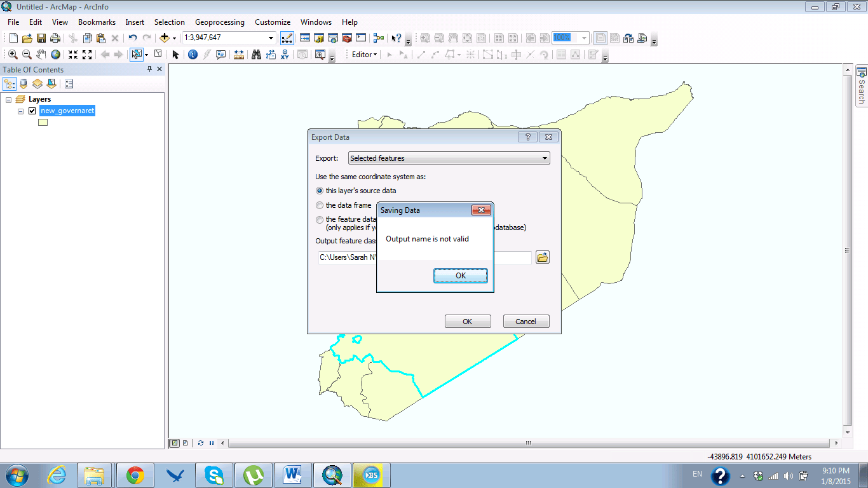
Task: Open Table Of Contents Options icon
Action: coord(69,84)
